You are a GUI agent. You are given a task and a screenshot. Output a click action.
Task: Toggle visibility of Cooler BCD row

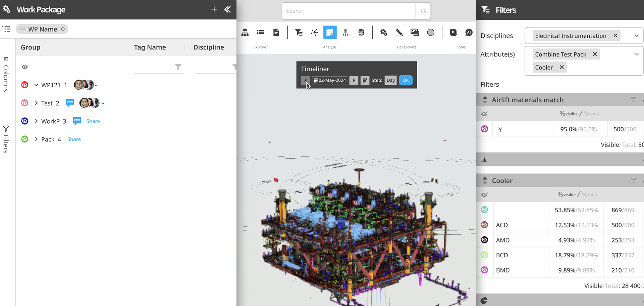484,255
